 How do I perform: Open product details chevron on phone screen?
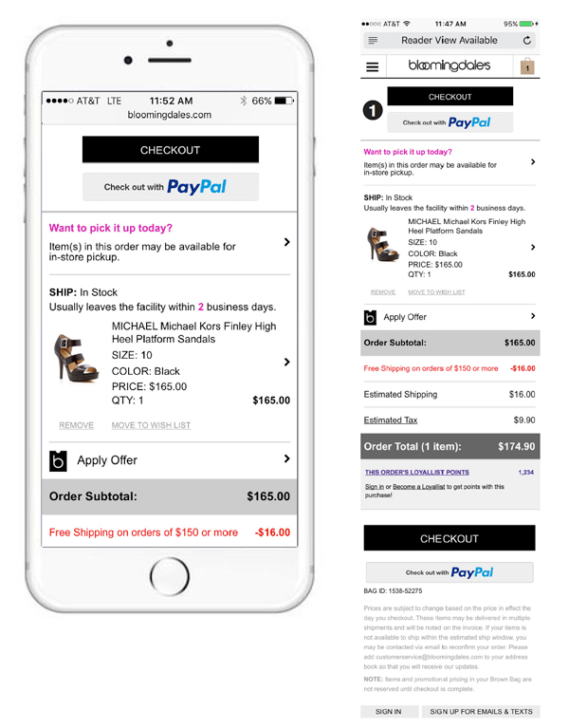coord(287,362)
